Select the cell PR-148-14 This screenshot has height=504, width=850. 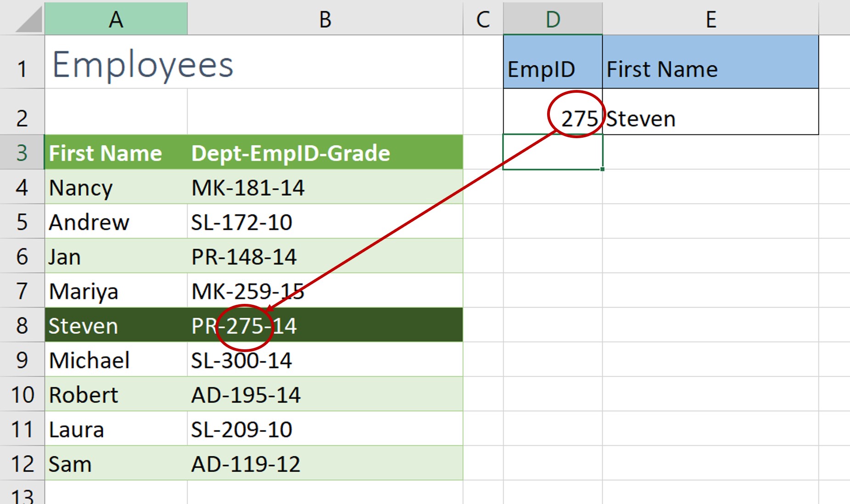tap(325, 256)
